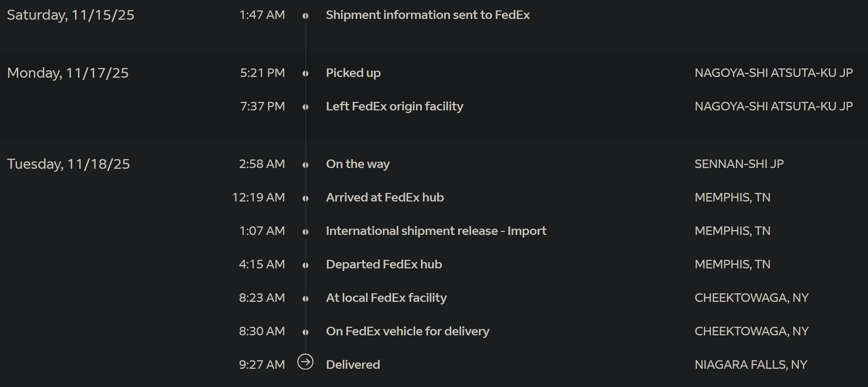The image size is (868, 387).
Task: Click the Arrived at FedEx hub marker dot
Action: point(305,198)
